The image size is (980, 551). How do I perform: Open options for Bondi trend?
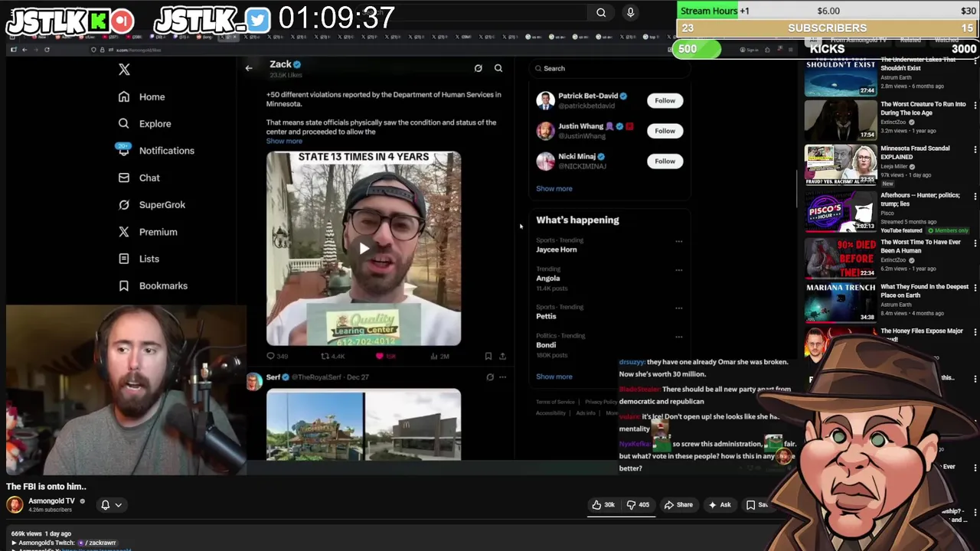678,337
